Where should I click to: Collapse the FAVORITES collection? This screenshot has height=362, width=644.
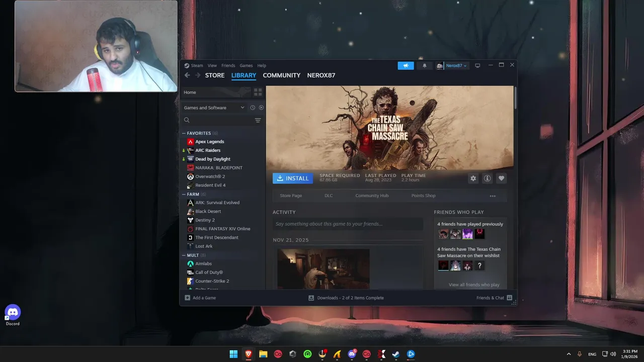[x=184, y=133]
